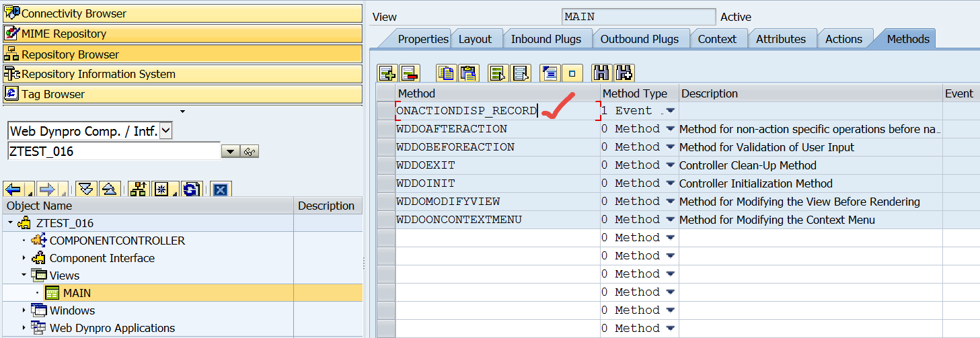Close the object browser with X icon
Image resolution: width=980 pixels, height=338 pixels.
pos(220,189)
